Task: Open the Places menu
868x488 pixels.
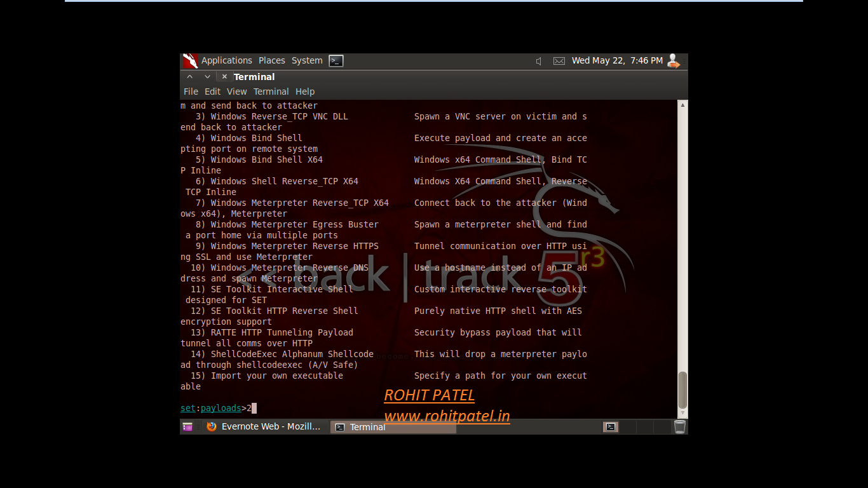Action: [272, 60]
